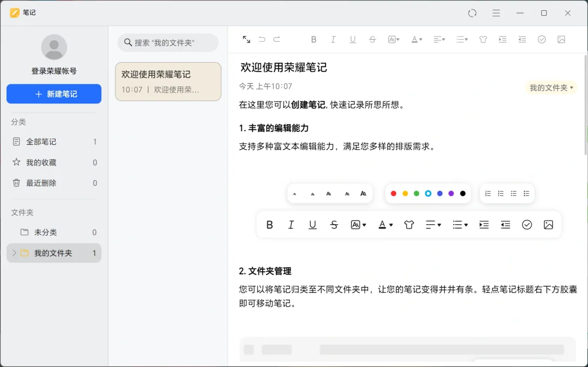Insert a checklist item from top toolbar

pos(542,39)
